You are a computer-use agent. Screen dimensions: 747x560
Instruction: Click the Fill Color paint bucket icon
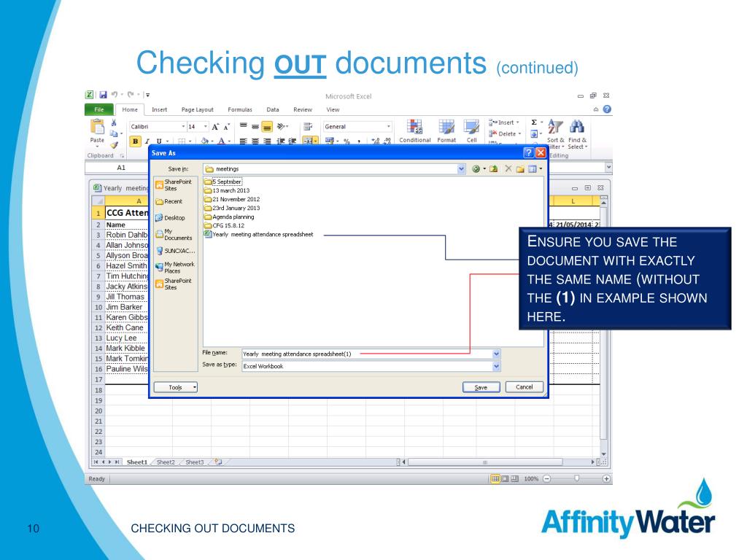205,141
